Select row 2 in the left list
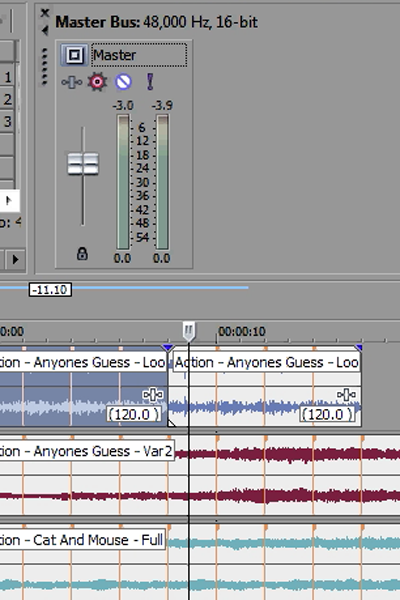400x600 pixels. pos(7,100)
